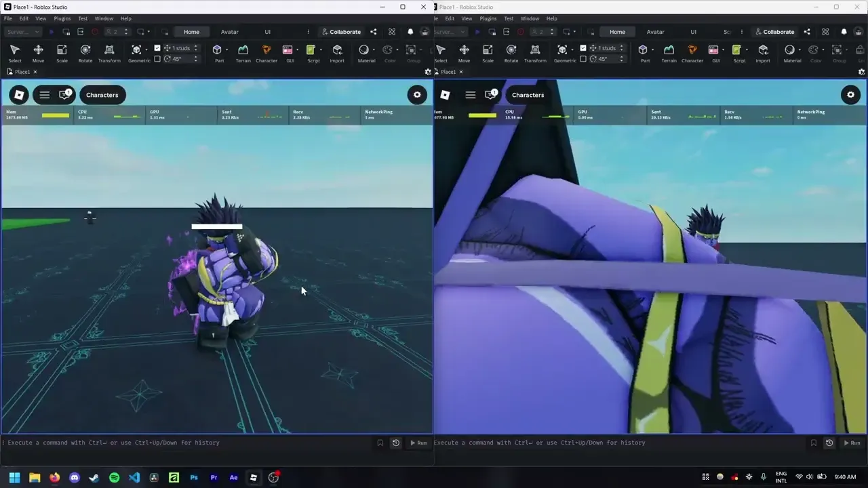The width and height of the screenshot is (868, 488).
Task: Select the Rotate tool in right Studio window
Action: (x=511, y=53)
